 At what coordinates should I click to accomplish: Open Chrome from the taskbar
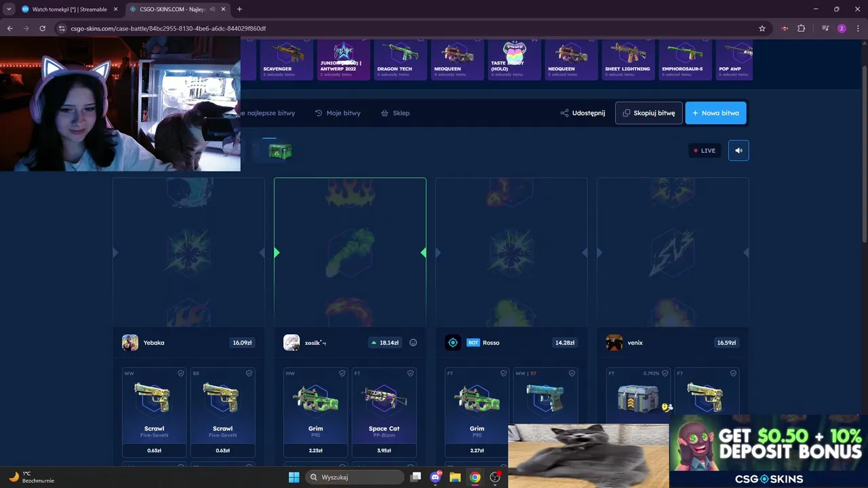pyautogui.click(x=475, y=477)
